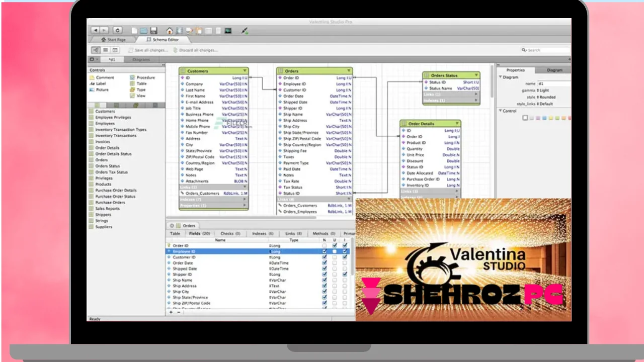Click the connection plug icon in toolbar
644x362 pixels.
click(245, 31)
